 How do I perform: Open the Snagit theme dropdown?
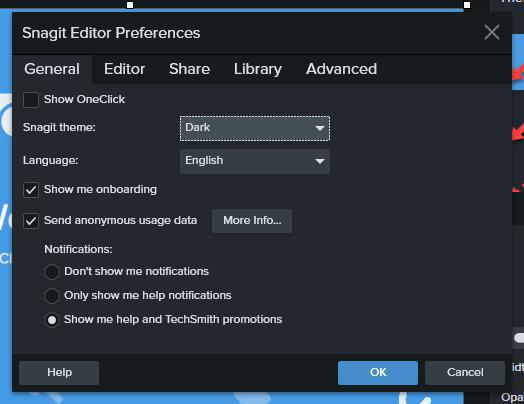[x=255, y=128]
